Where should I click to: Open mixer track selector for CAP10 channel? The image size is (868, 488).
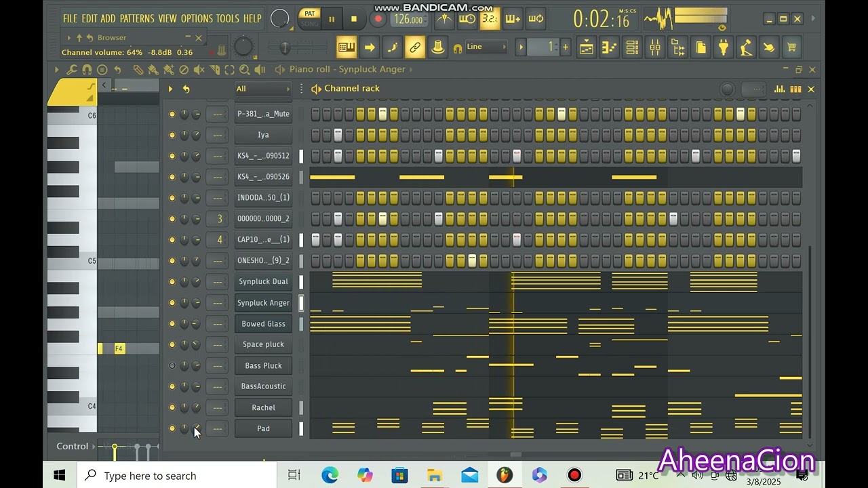(218, 239)
